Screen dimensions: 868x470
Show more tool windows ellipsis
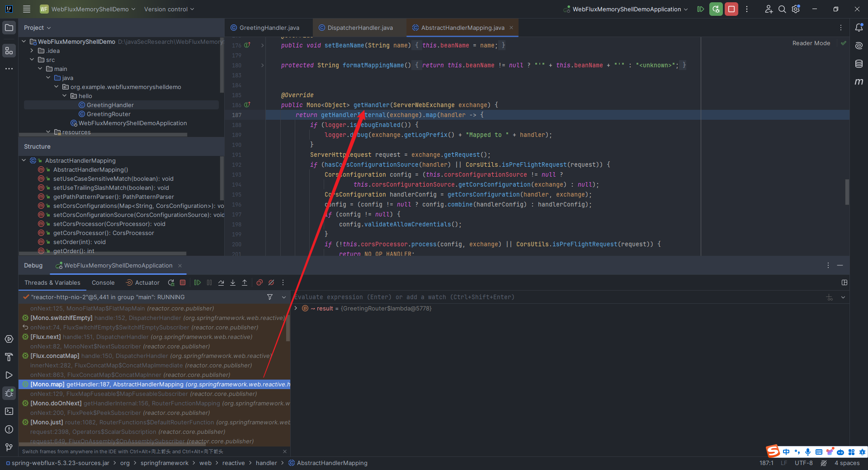point(9,69)
